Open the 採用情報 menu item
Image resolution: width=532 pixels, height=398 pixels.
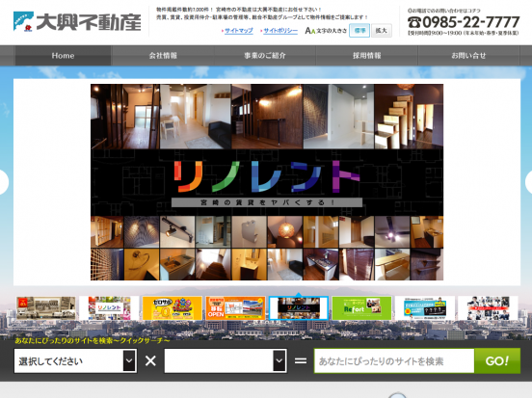(x=367, y=56)
